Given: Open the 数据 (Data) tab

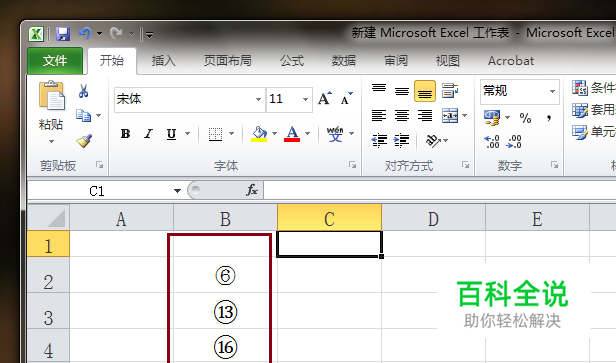Looking at the screenshot, I should pyautogui.click(x=343, y=61).
